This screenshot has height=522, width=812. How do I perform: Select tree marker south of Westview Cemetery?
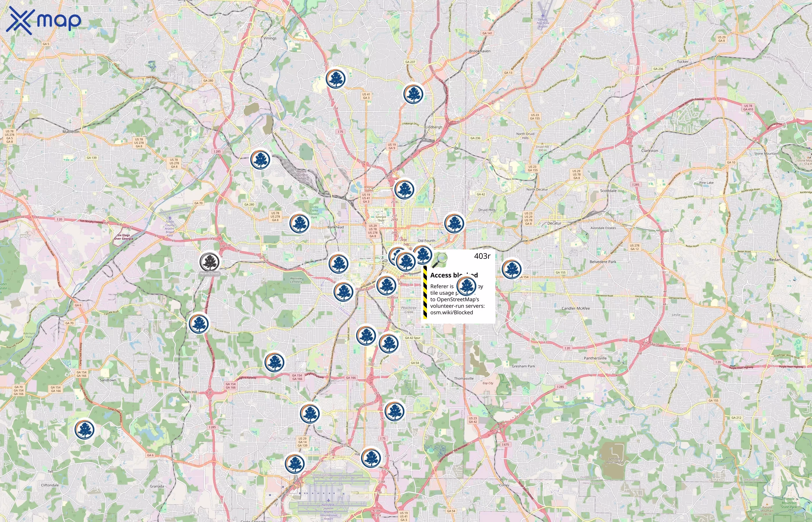point(344,291)
